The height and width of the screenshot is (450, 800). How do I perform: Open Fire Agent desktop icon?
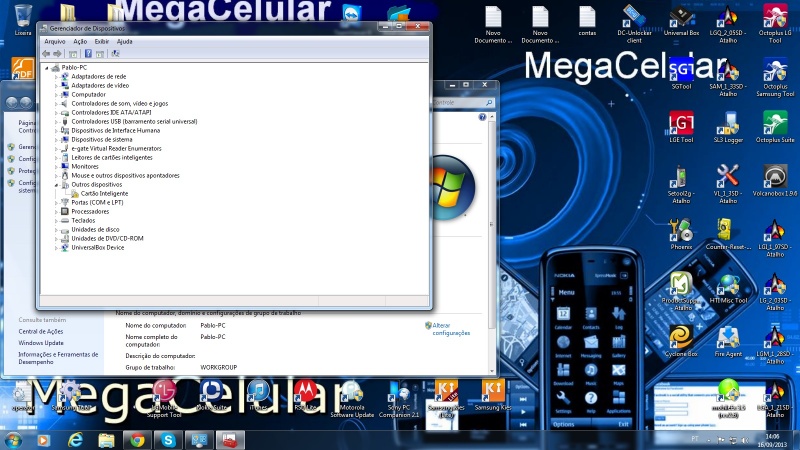[x=728, y=342]
